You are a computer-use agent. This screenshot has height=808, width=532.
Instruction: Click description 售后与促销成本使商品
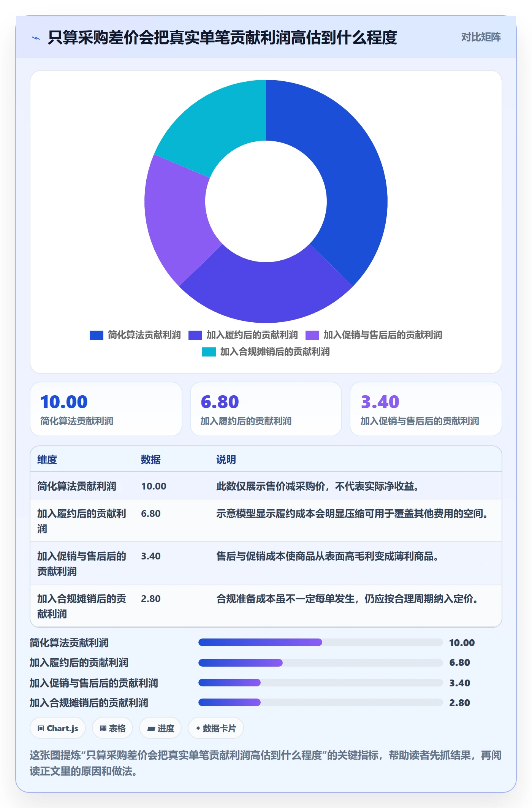[x=328, y=556]
